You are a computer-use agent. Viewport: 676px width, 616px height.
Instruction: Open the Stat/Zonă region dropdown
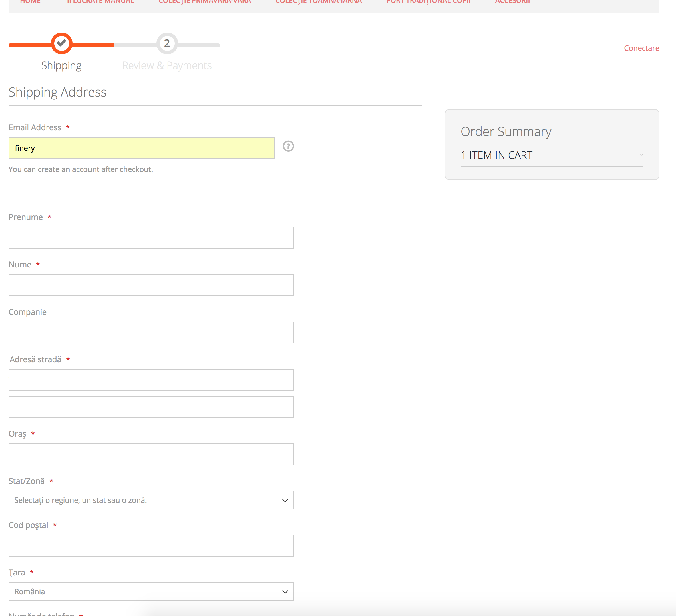click(x=151, y=500)
